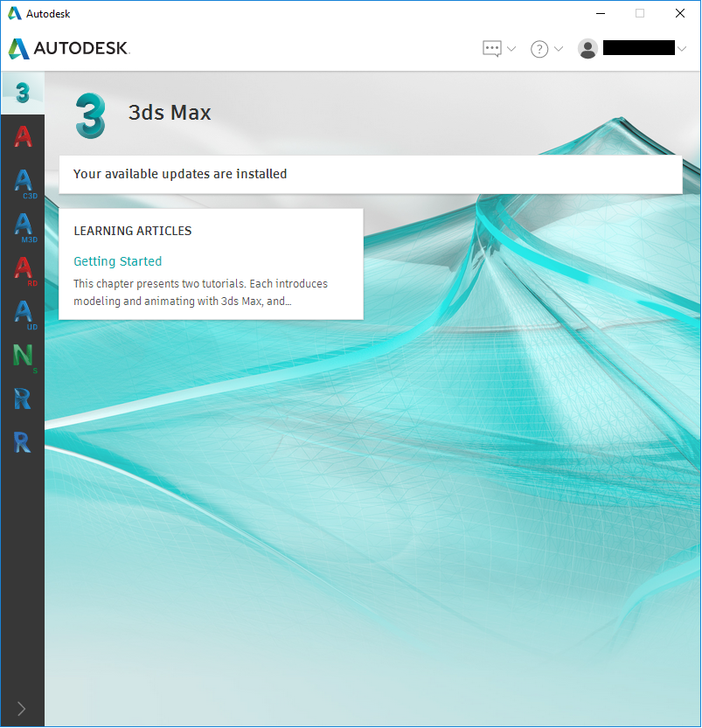
Task: Click the updates installed banner
Action: coord(371,174)
